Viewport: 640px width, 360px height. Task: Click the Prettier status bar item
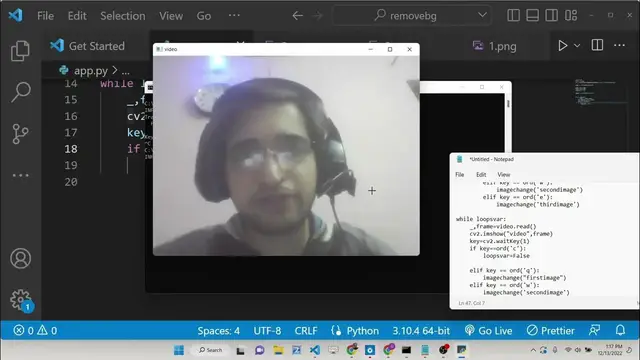tap(551, 331)
